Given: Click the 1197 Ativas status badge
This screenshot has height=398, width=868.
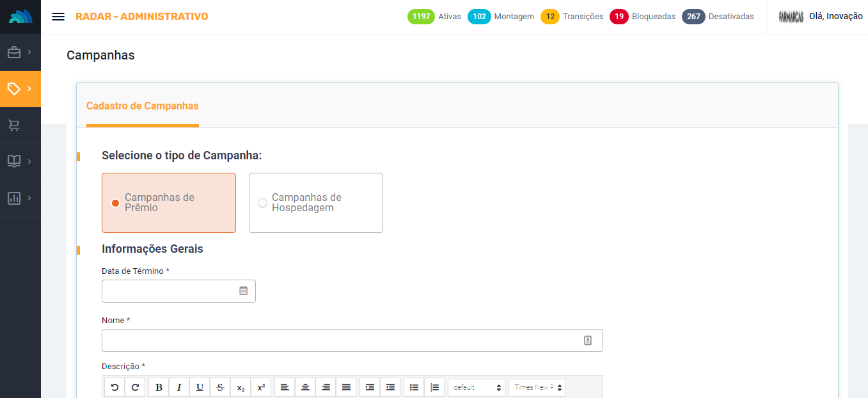Looking at the screenshot, I should (x=421, y=17).
